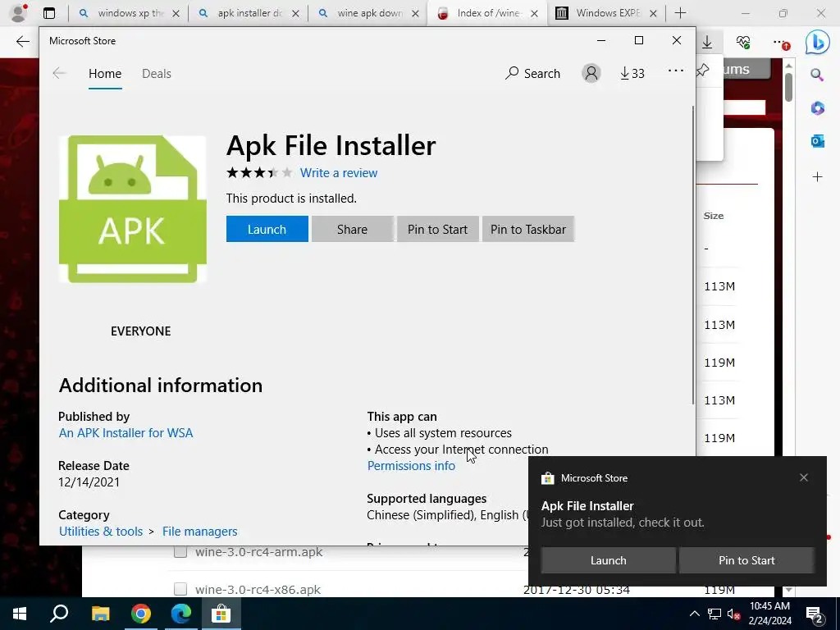Viewport: 840px width, 630px height.
Task: Click the Microsoft Store taskbar icon
Action: coord(221,614)
